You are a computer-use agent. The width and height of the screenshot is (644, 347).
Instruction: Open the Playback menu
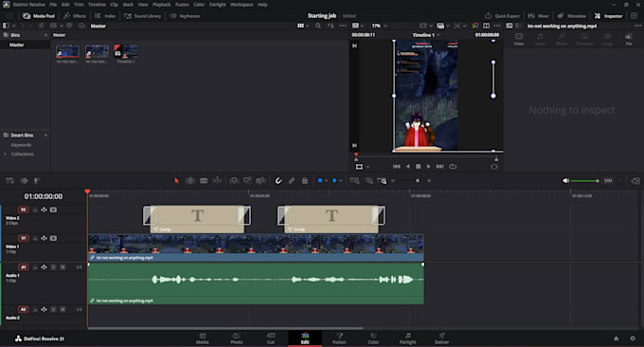(x=161, y=5)
